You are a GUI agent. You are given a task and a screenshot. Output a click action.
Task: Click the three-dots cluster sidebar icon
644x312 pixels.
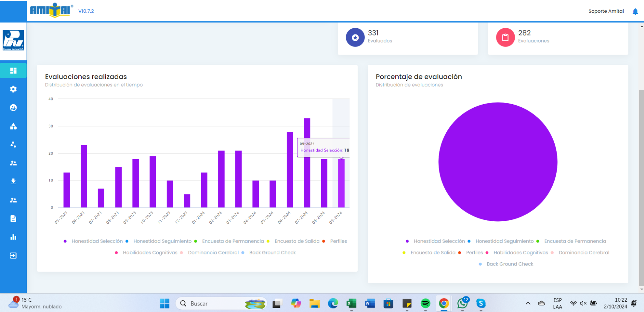click(x=13, y=145)
